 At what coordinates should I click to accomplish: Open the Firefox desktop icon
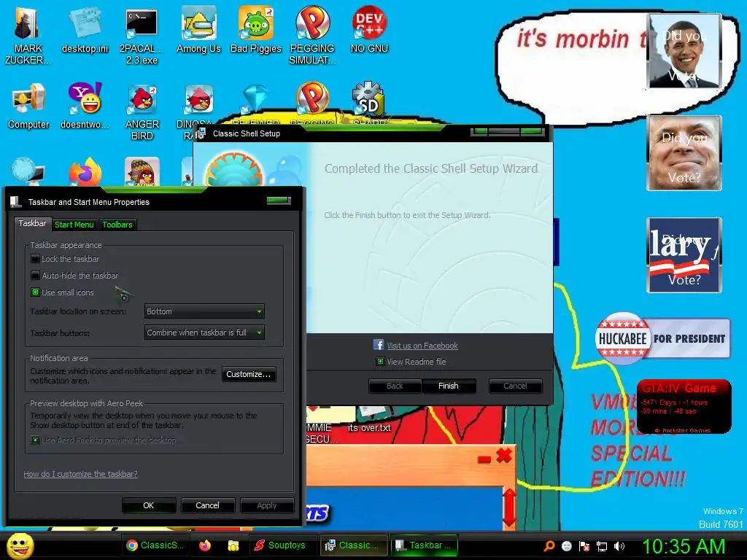click(x=85, y=172)
